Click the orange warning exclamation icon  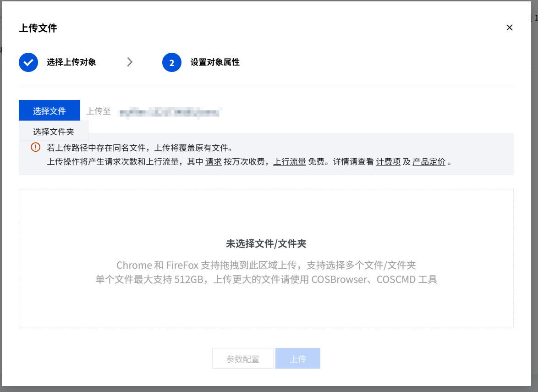35,148
